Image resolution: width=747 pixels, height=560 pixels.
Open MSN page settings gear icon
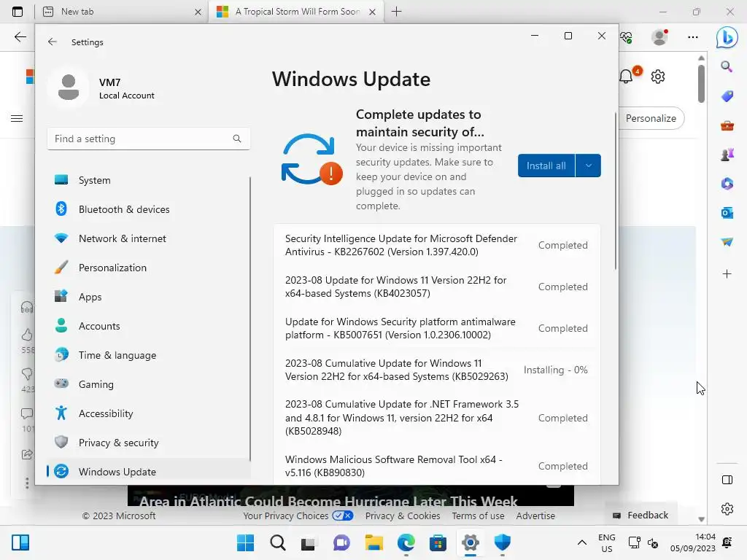click(x=658, y=76)
